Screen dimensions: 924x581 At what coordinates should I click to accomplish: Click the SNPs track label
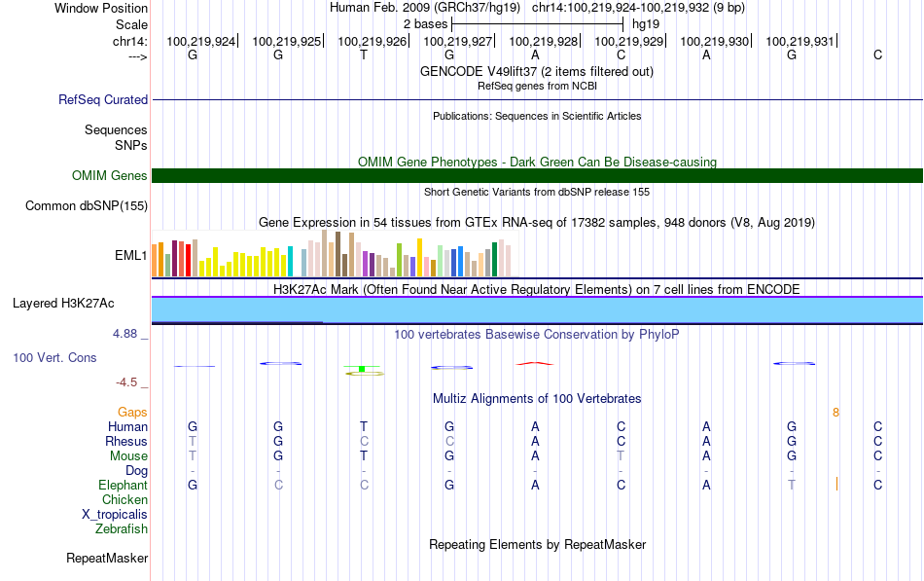(131, 145)
